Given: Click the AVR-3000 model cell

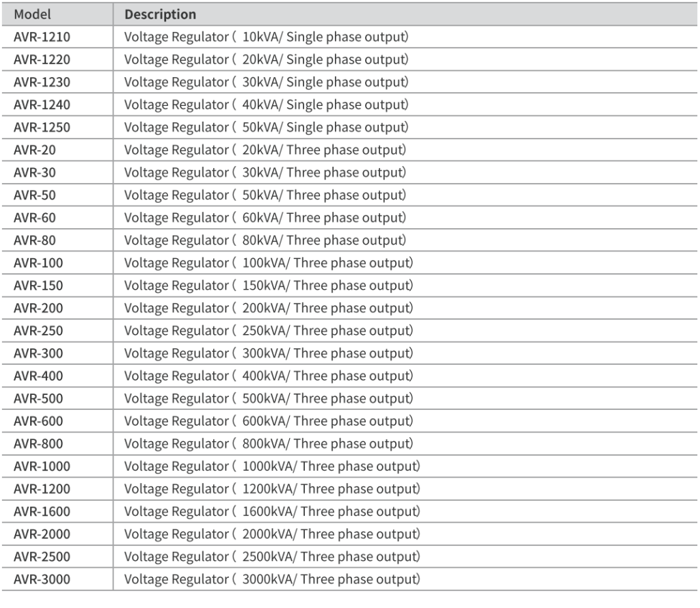Looking at the screenshot, I should (42, 580).
